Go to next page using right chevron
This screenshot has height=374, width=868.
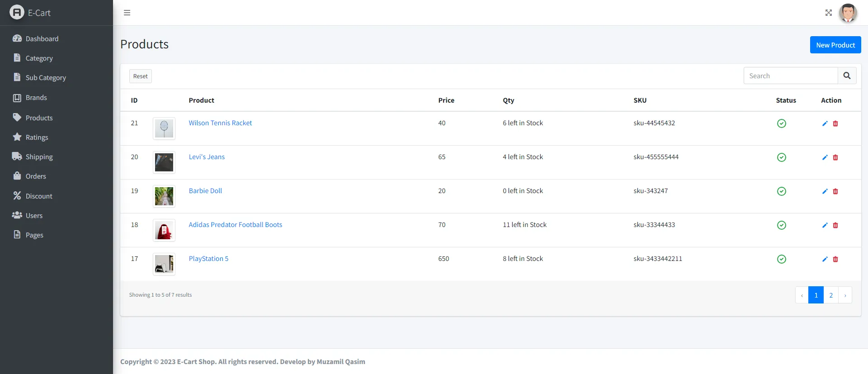tap(845, 295)
